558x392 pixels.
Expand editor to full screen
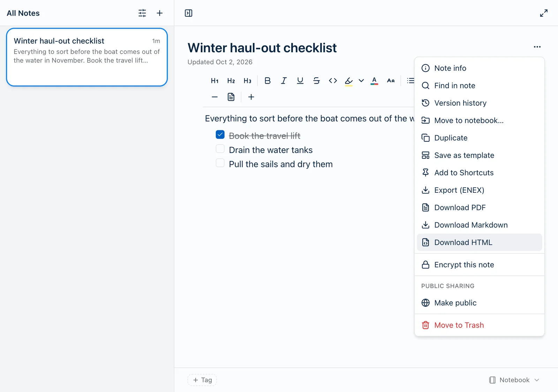[x=544, y=13]
